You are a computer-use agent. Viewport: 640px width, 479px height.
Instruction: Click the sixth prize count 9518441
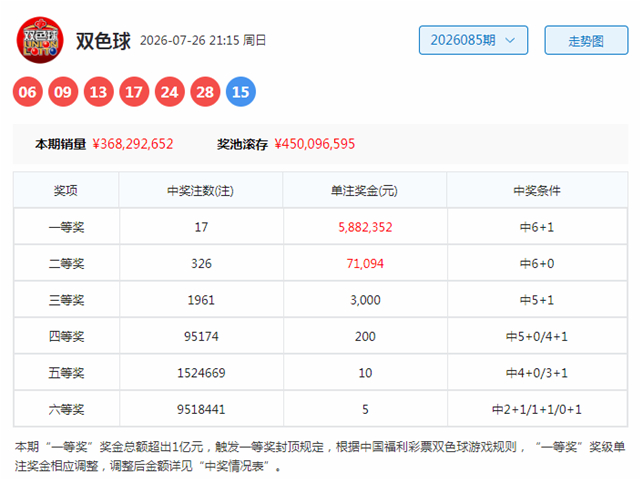pos(201,409)
